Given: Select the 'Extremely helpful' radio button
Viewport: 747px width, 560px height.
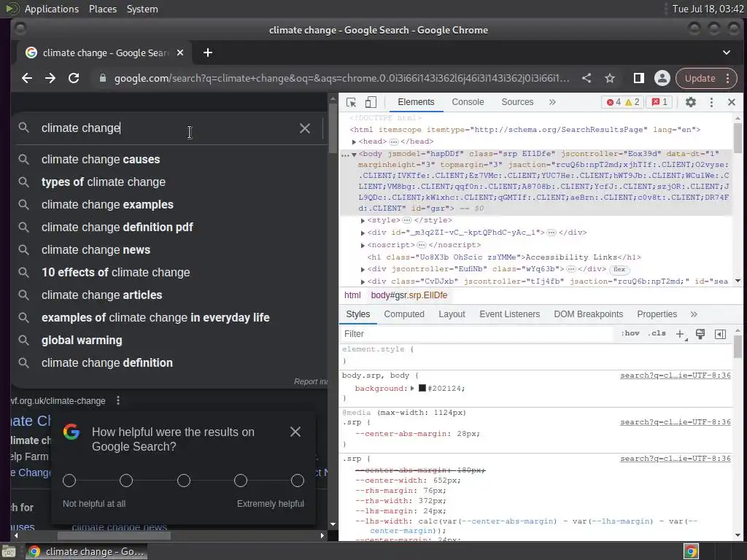Looking at the screenshot, I should [x=298, y=481].
